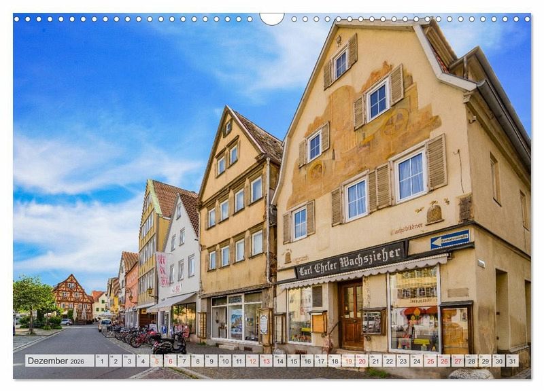544x392 pixels.
Task: Select red day 27 in calendar strip
Action: click(x=458, y=361)
